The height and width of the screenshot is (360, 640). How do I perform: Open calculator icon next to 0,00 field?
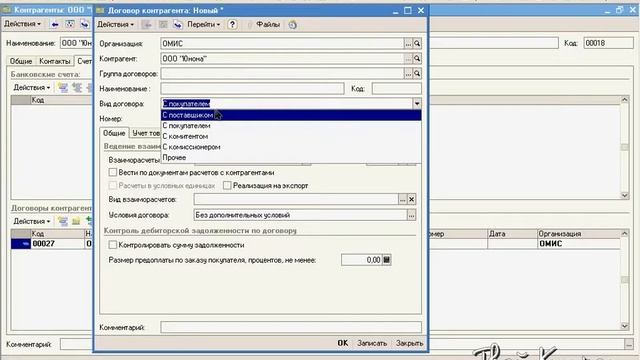[387, 260]
